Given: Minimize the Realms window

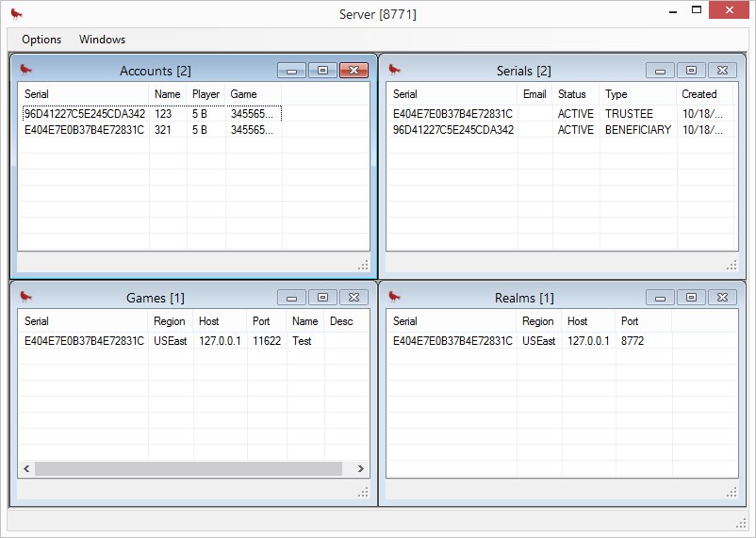Looking at the screenshot, I should coord(660,298).
